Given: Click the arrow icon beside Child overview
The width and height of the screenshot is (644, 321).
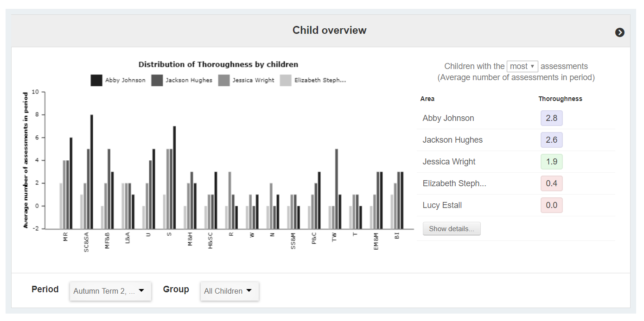Looking at the screenshot, I should tap(619, 32).
